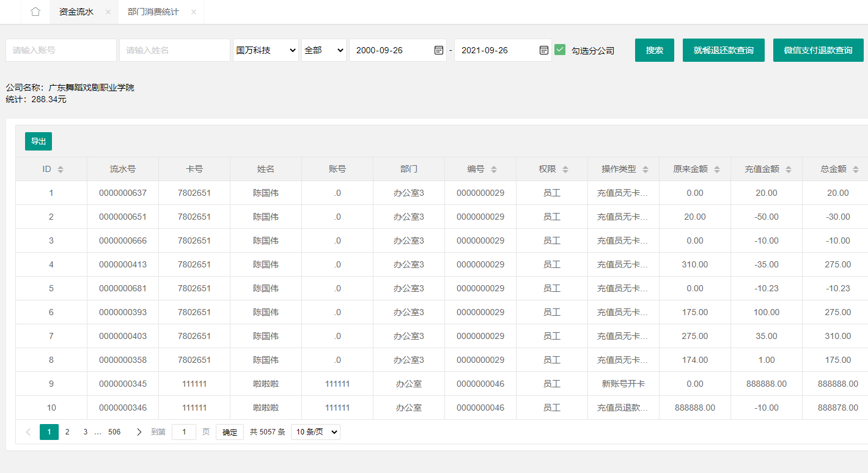Open the start date calendar picker icon
Screen dimensions: 868x473
[439, 50]
